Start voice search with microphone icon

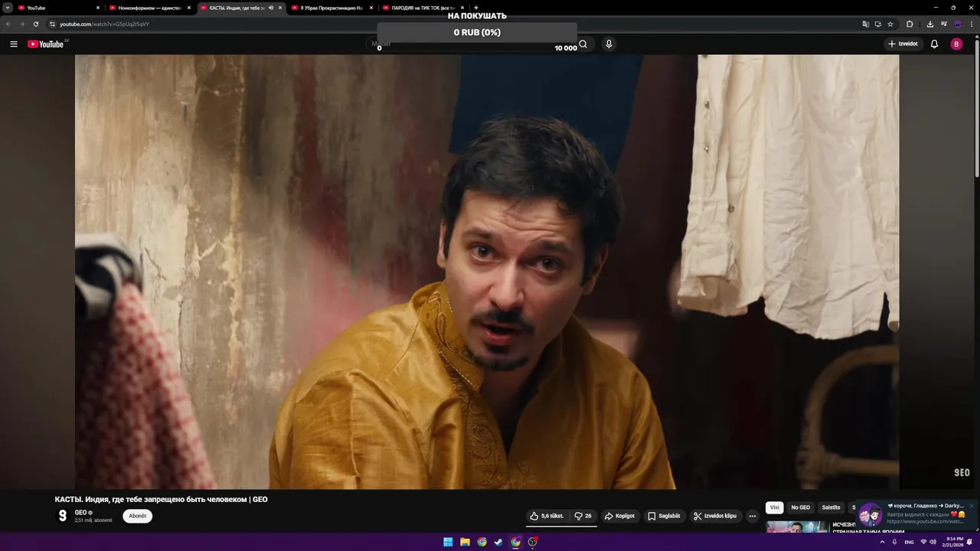tap(609, 44)
